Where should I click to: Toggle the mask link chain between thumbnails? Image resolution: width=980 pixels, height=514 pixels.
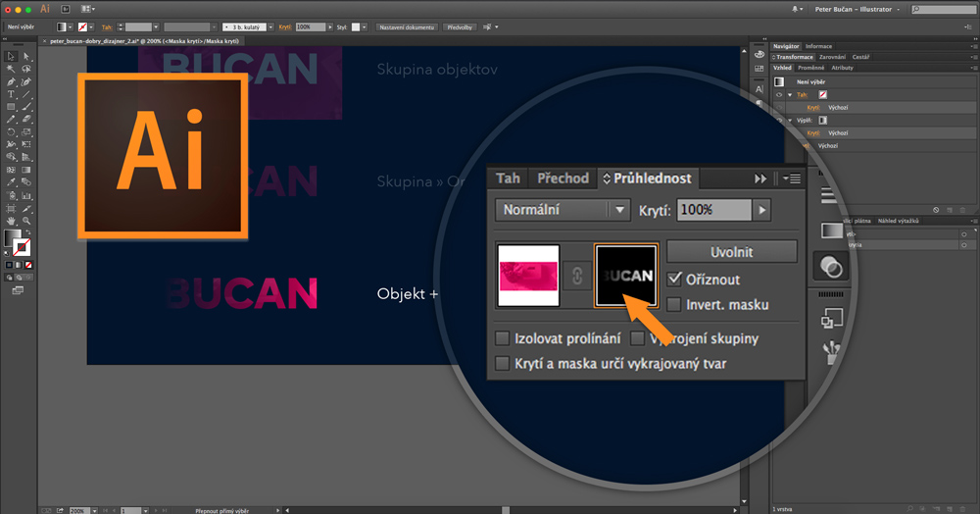[x=577, y=276]
